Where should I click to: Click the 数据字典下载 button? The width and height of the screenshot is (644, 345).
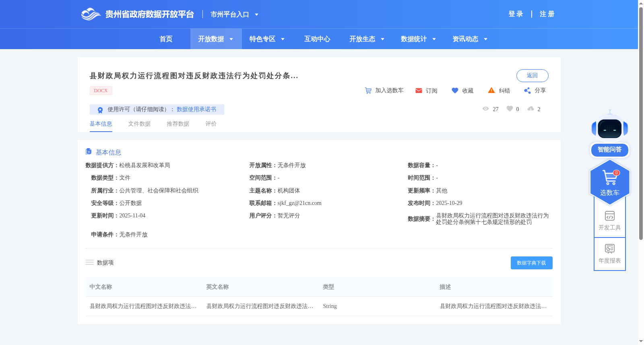pos(531,263)
